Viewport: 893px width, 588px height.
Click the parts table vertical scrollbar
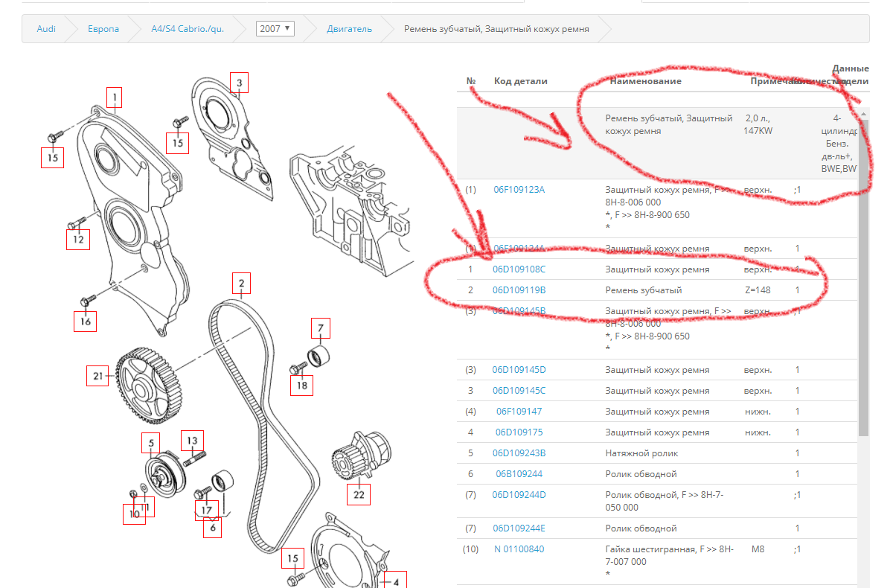click(863, 275)
